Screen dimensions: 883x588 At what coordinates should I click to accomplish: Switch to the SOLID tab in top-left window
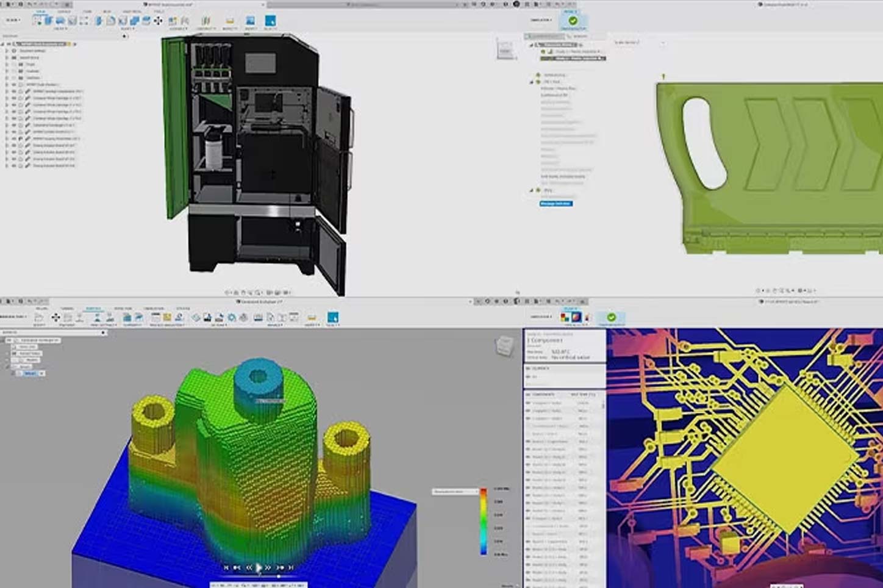[x=40, y=12]
